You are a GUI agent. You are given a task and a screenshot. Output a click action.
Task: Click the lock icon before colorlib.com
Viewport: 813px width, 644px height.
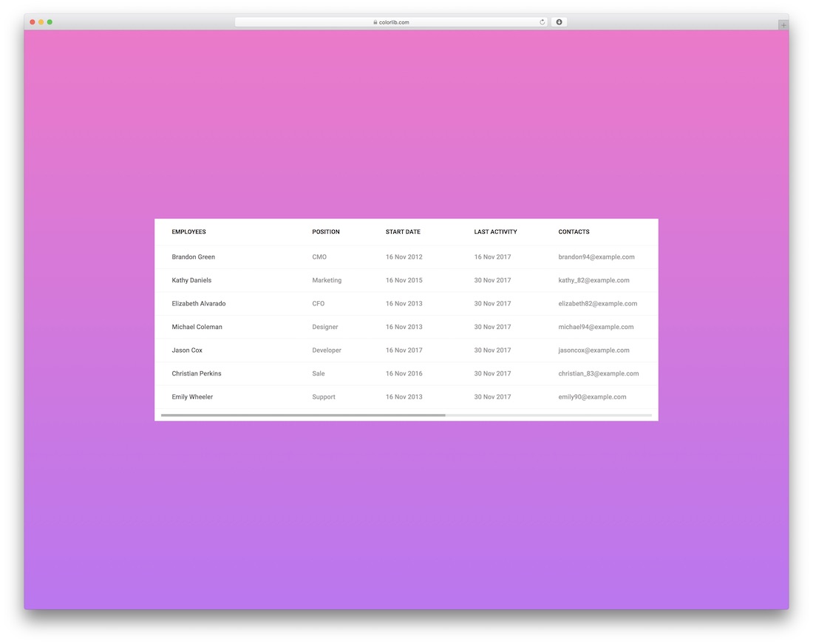coord(375,22)
